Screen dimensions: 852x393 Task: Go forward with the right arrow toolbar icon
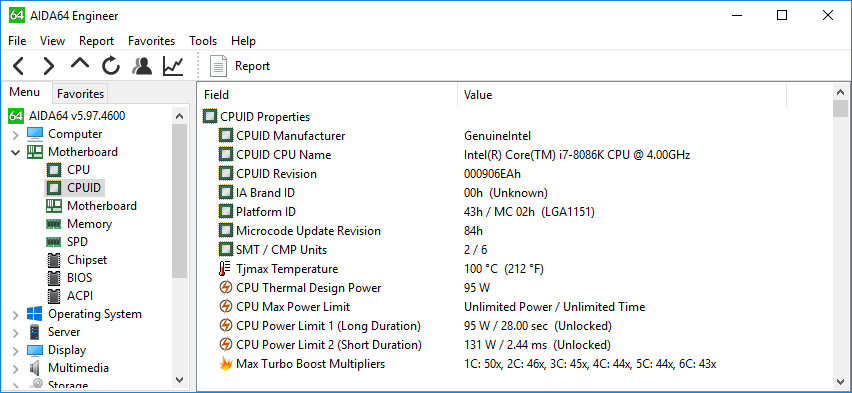(49, 66)
